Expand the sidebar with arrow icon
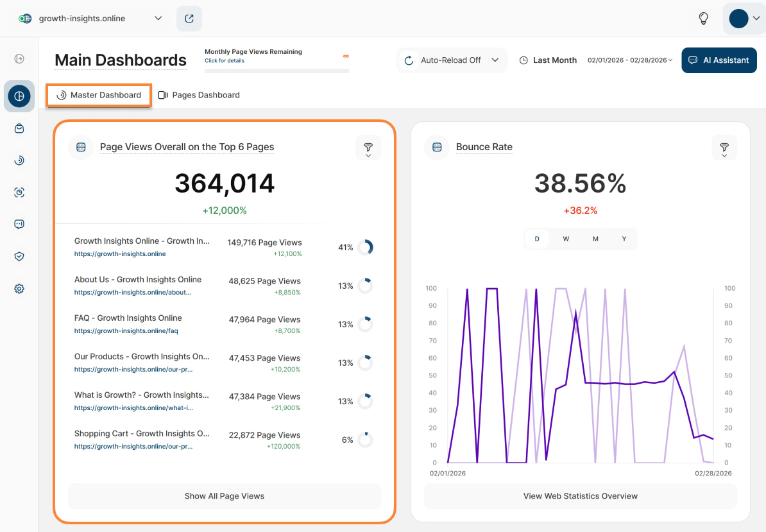 (19, 59)
